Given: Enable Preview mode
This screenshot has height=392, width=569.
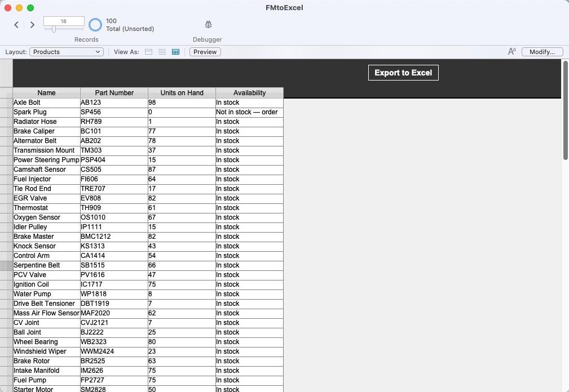Looking at the screenshot, I should click(204, 51).
